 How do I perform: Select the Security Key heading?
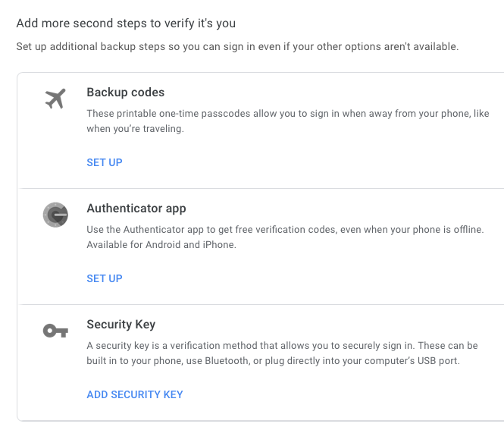click(x=121, y=325)
